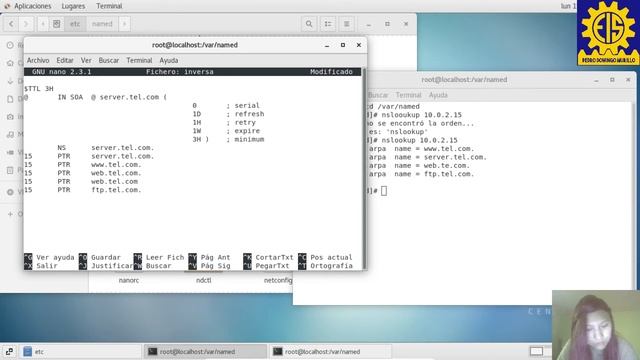The height and width of the screenshot is (360, 640).
Task: Open the Documents sidebar icon
Action: pyautogui.click(x=10, y=99)
